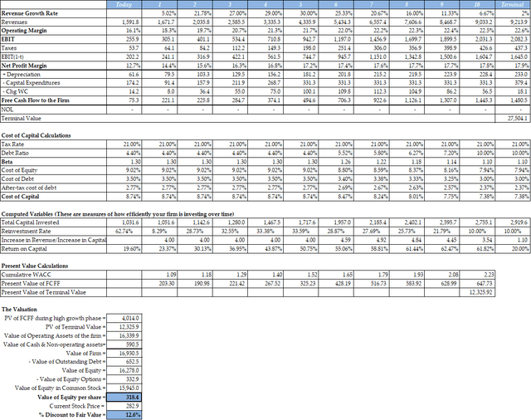This screenshot has width=531, height=420.
Task: Click the 'Cost of Capital Calculations' heading
Action: click(36, 135)
